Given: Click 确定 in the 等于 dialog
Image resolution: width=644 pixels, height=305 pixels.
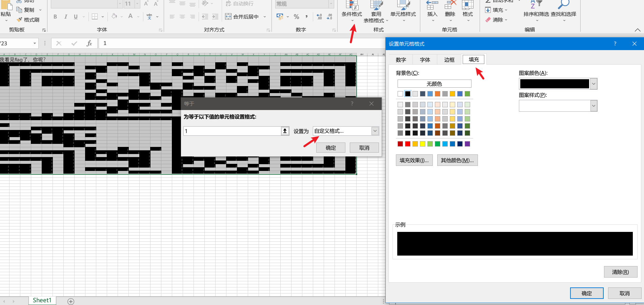Looking at the screenshot, I should tap(331, 148).
